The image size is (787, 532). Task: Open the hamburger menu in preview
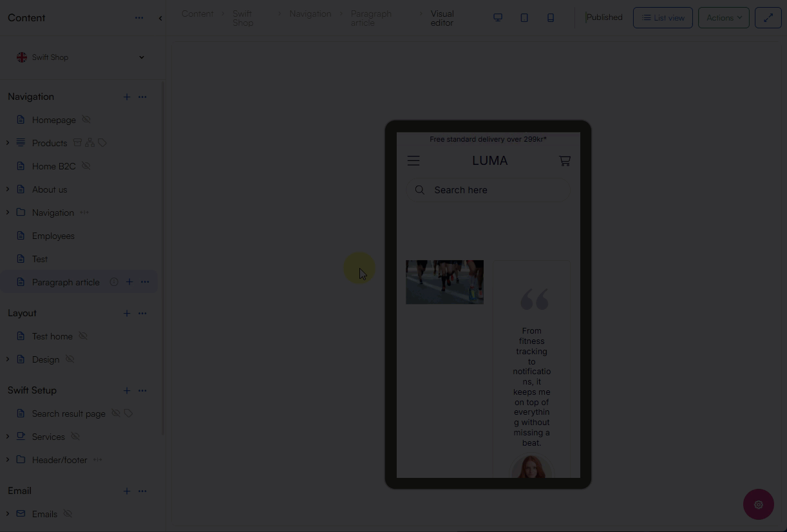(x=413, y=161)
